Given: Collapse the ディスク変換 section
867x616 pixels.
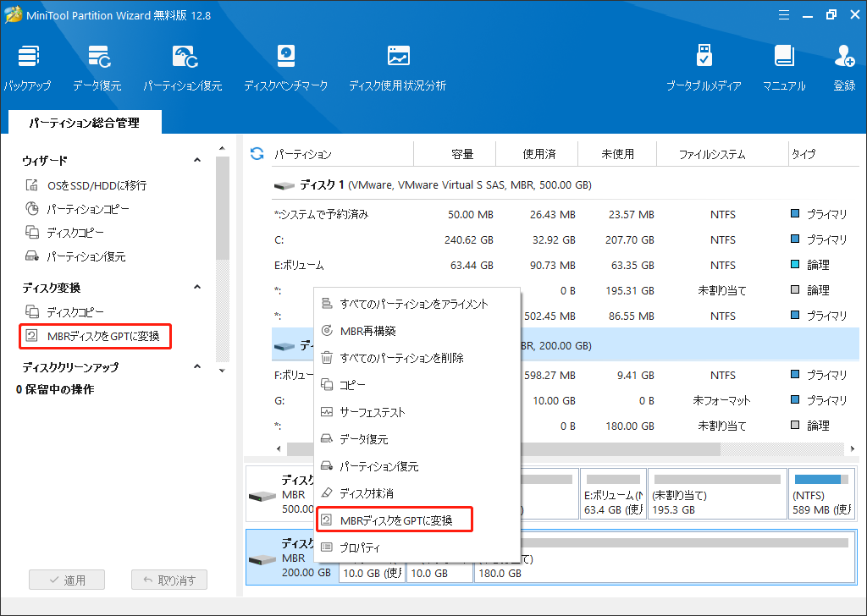Looking at the screenshot, I should (196, 288).
